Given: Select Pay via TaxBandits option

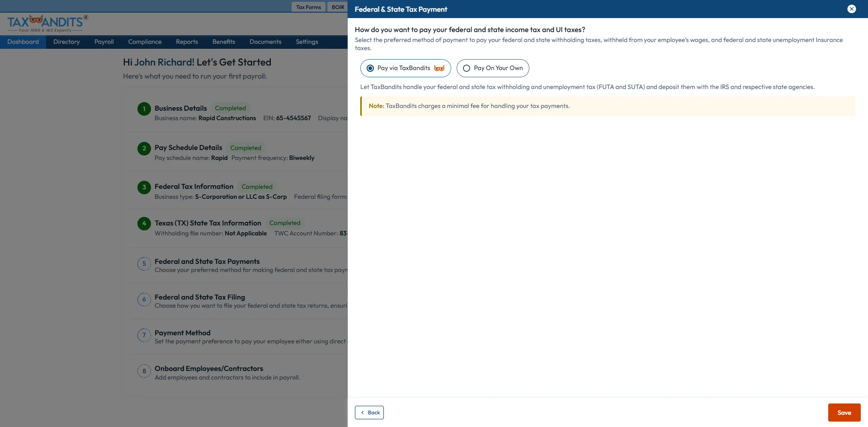Looking at the screenshot, I should tap(406, 68).
